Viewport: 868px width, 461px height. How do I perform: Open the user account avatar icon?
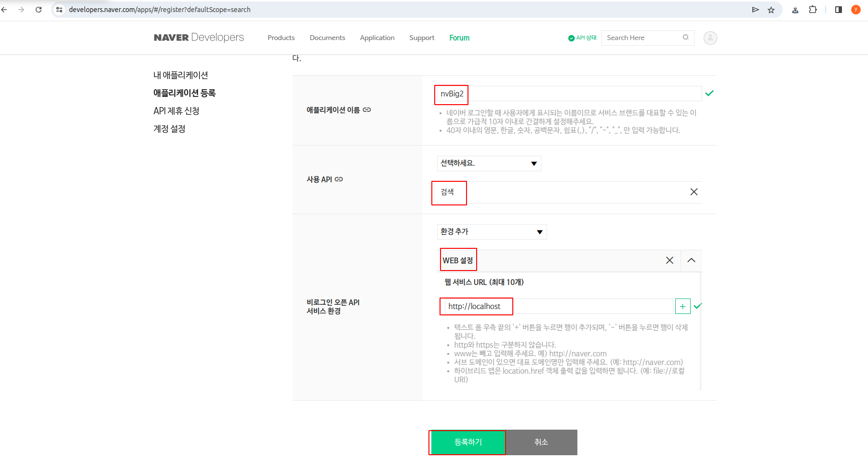(x=710, y=38)
